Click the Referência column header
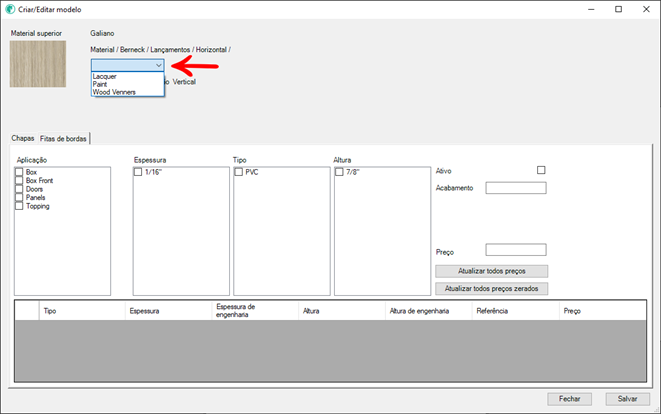This screenshot has width=661, height=414. tap(516, 311)
